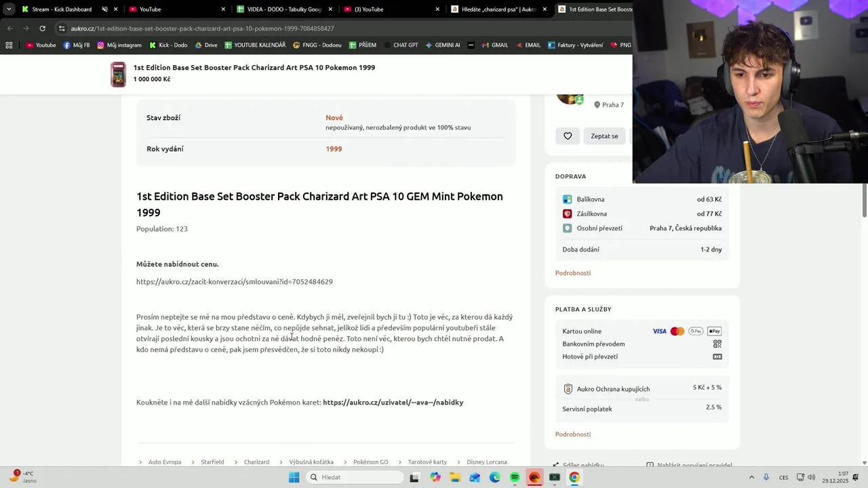
Task: Open the PŘÍJEM bookmark
Action: (x=363, y=45)
